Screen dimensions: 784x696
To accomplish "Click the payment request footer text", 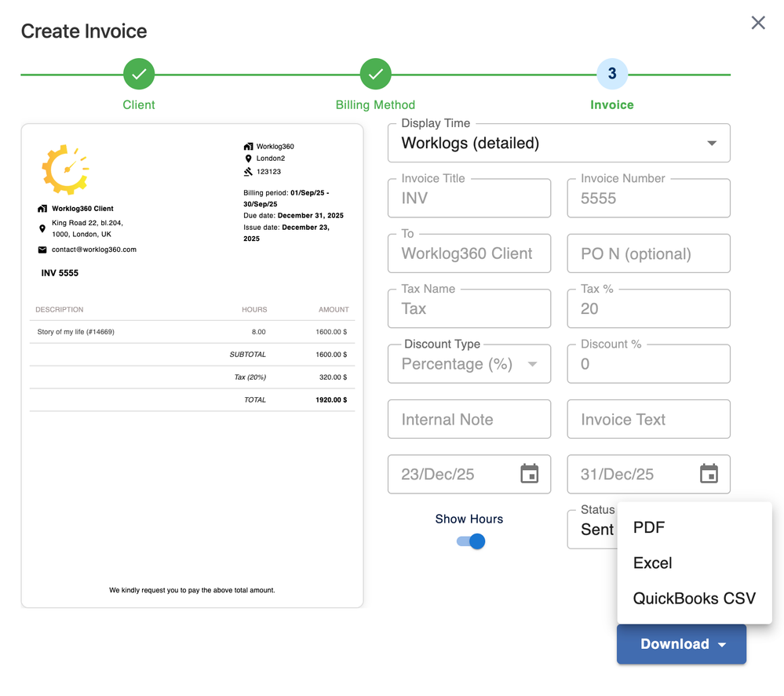I will pyautogui.click(x=192, y=591).
